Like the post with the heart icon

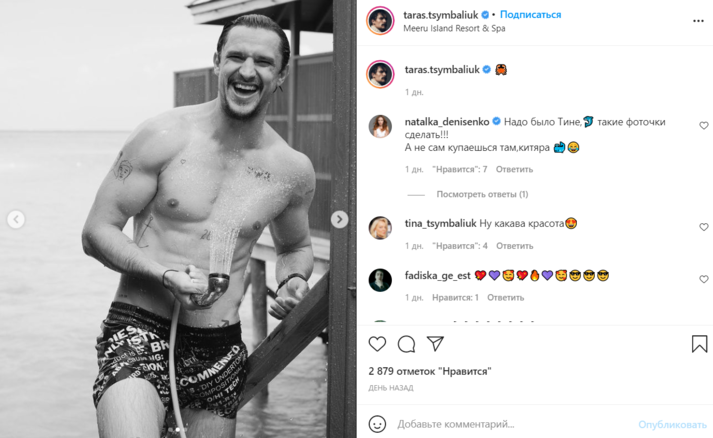click(x=377, y=344)
